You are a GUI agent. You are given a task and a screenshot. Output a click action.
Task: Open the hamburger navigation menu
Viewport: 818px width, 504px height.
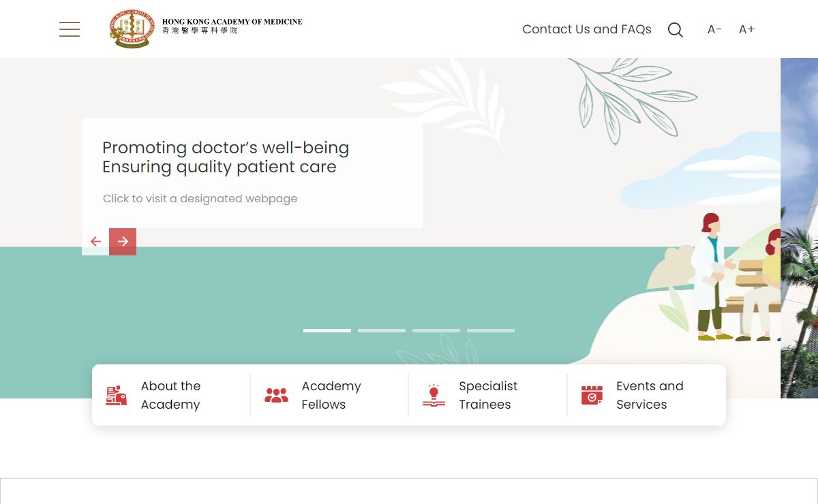tap(70, 29)
